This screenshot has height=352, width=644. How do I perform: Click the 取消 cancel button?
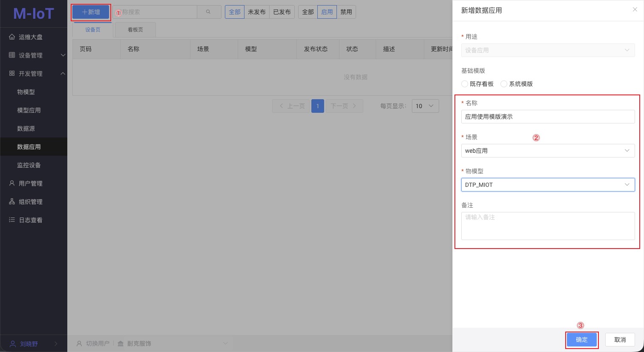click(x=620, y=340)
